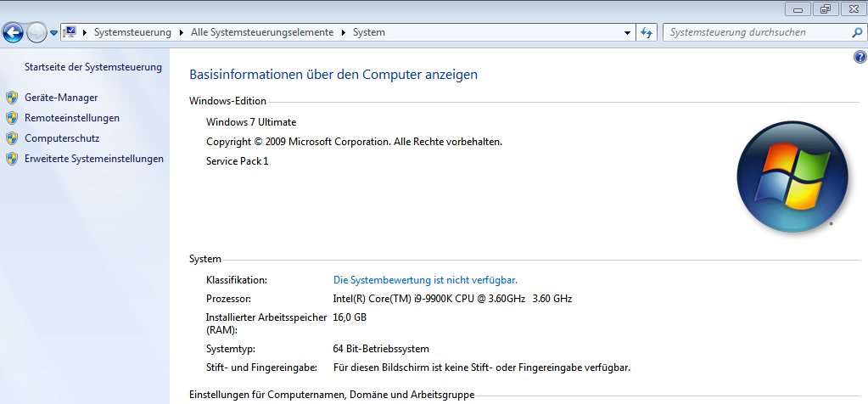Open the Systemsteuerung breadcrumb
This screenshot has height=404, width=868.
point(132,32)
